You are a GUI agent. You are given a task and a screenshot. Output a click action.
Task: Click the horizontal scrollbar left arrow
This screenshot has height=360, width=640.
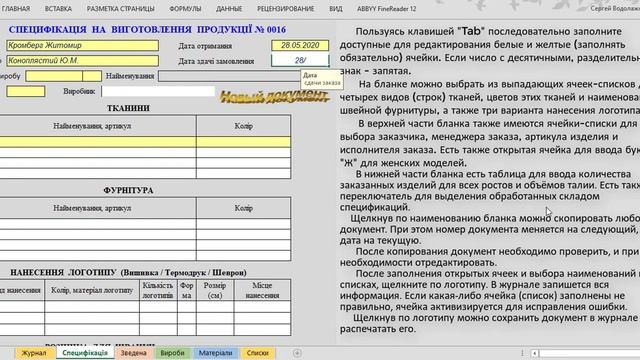click(534, 353)
